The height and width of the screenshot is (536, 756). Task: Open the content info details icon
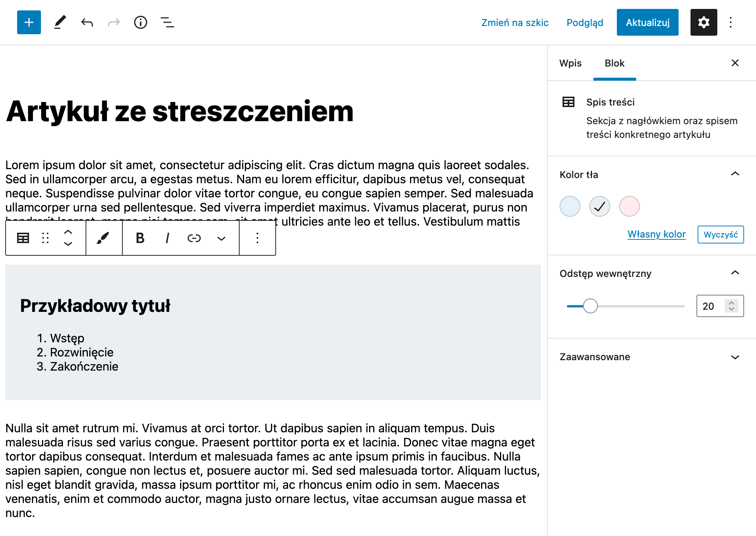(x=141, y=22)
